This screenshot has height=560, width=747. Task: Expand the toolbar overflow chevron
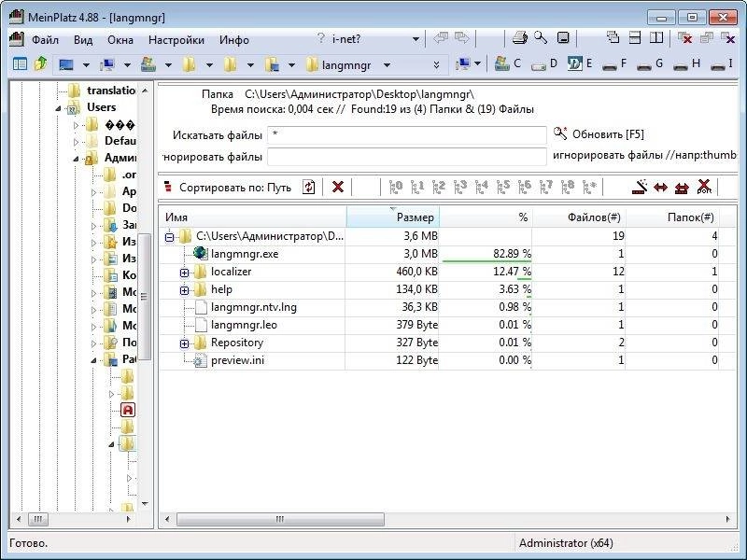click(x=436, y=64)
